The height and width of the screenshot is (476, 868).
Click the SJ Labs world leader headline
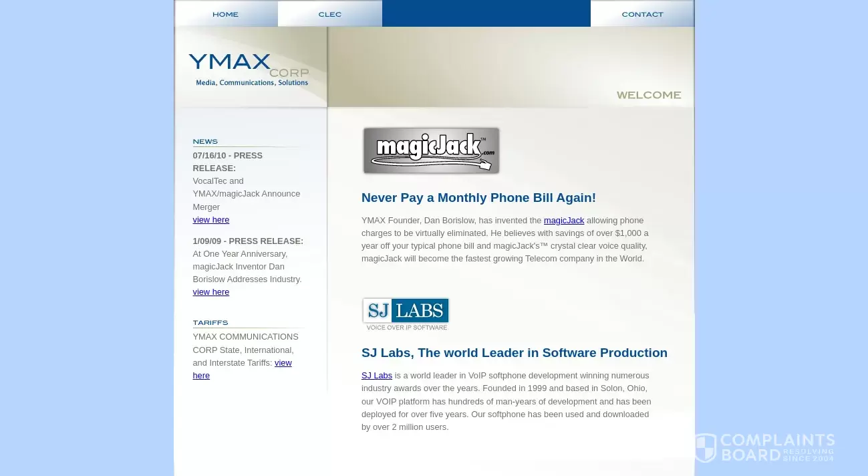[x=515, y=352]
